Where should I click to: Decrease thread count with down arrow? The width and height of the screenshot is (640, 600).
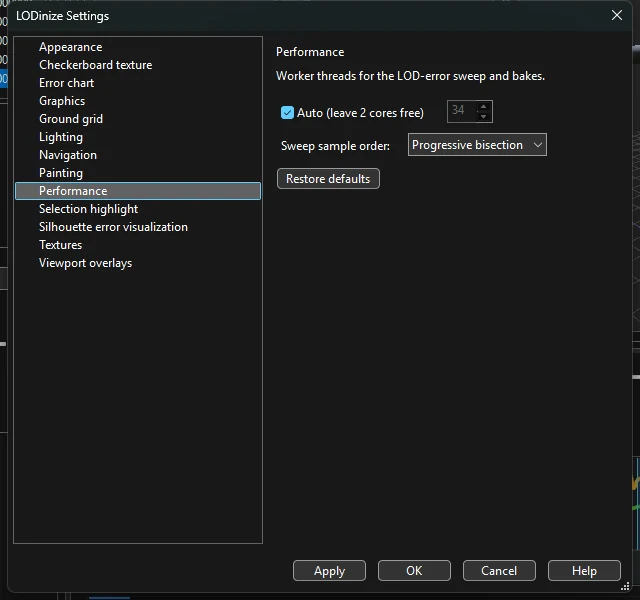point(484,116)
